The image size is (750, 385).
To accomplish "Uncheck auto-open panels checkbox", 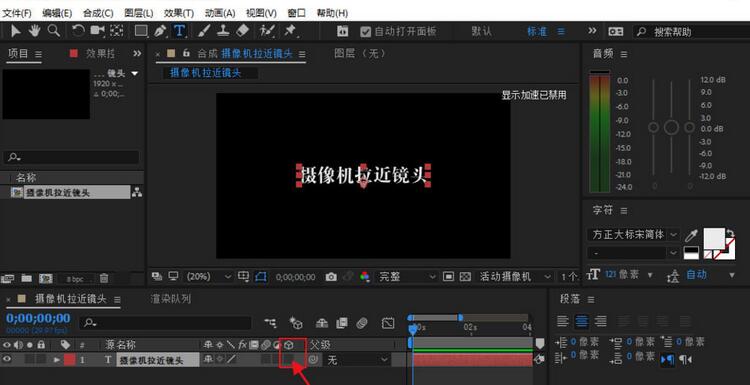I will (365, 32).
